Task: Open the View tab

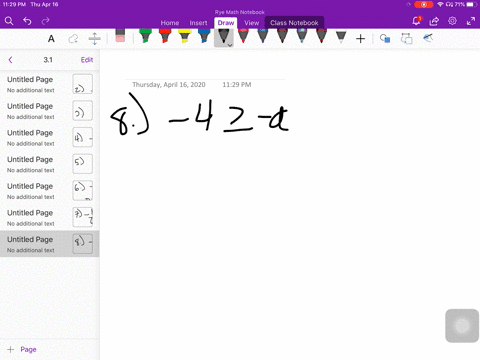Action: point(251,23)
